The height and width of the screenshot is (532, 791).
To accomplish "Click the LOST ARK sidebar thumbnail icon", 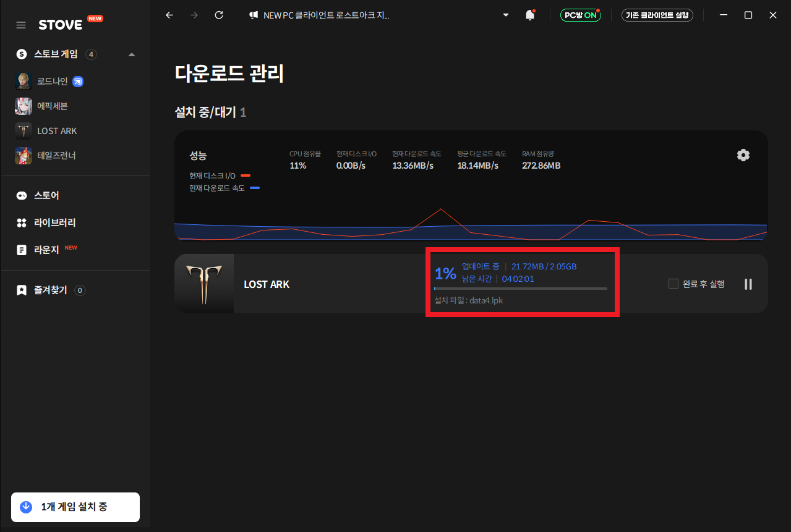I will click(x=24, y=130).
